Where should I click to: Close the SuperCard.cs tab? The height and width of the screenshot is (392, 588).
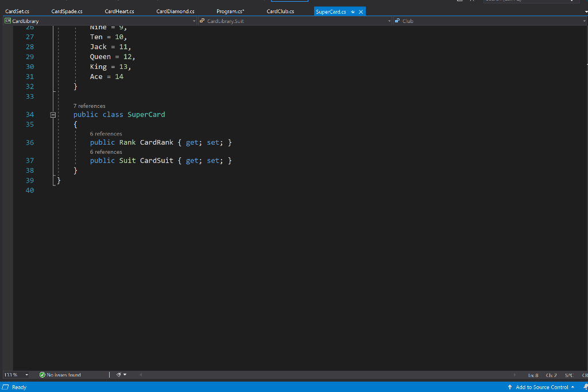tap(361, 11)
